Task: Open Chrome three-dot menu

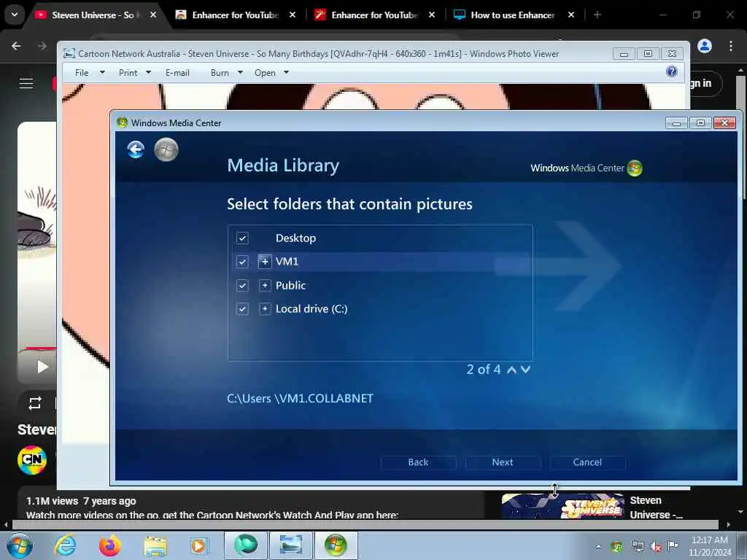Action: 731,46
